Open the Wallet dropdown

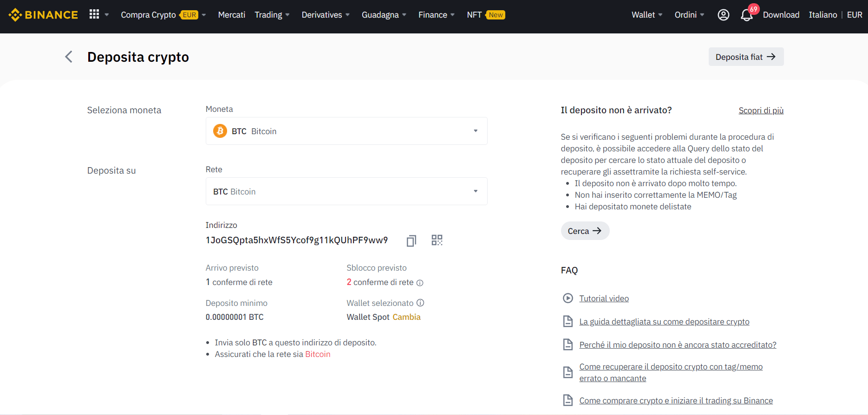click(x=647, y=15)
